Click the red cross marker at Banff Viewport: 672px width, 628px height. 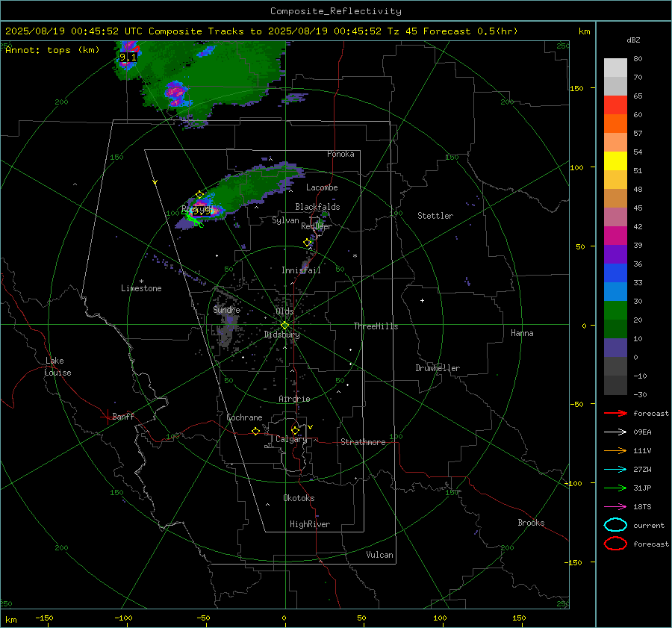pyautogui.click(x=107, y=416)
